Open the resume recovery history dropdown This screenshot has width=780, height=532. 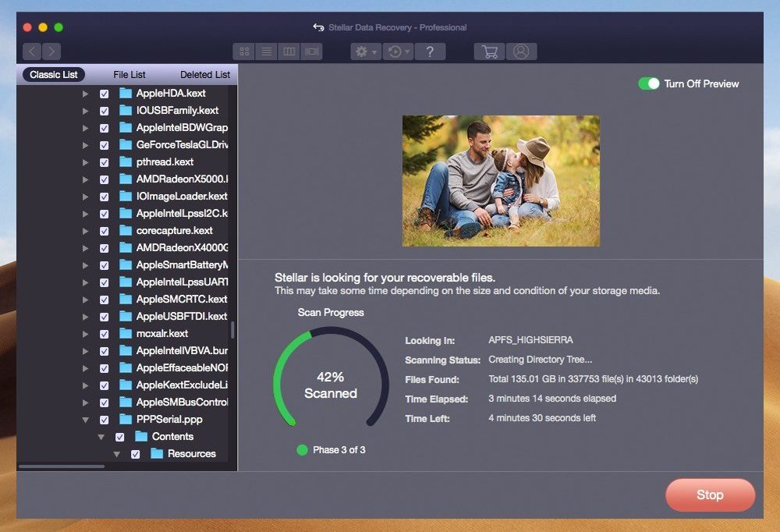click(x=398, y=51)
